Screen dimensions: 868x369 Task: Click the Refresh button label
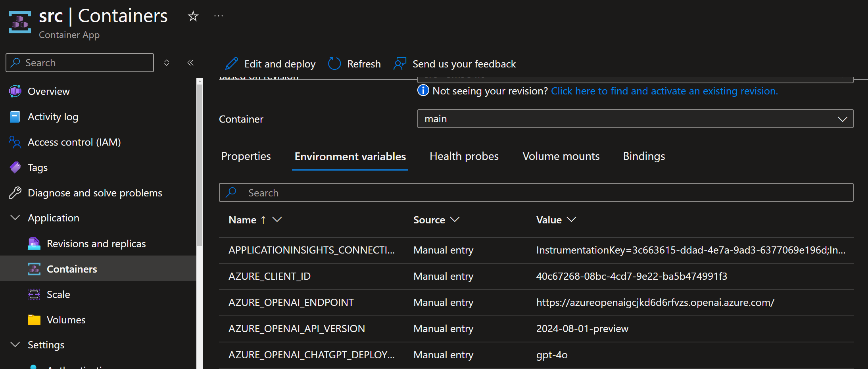(364, 64)
